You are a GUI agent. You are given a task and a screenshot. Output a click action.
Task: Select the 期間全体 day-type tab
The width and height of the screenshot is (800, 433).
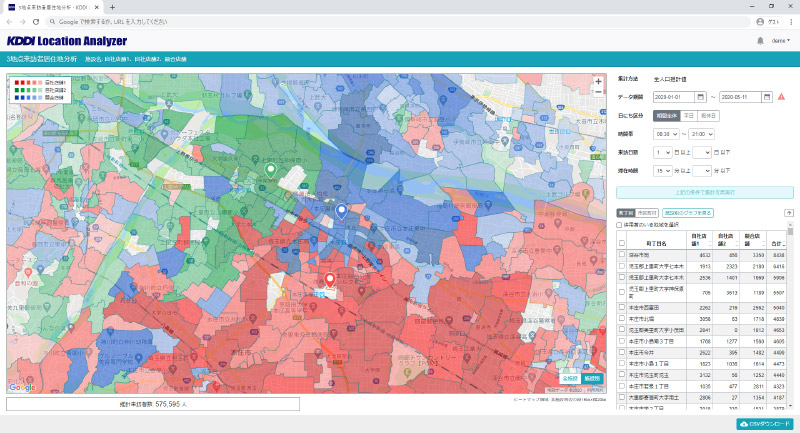pos(666,116)
